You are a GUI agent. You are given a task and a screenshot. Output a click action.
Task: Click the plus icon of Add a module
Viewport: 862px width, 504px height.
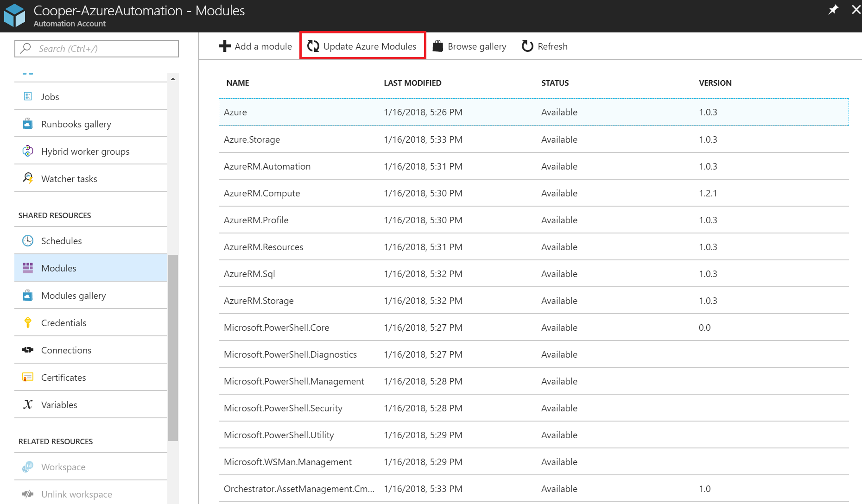(x=224, y=46)
